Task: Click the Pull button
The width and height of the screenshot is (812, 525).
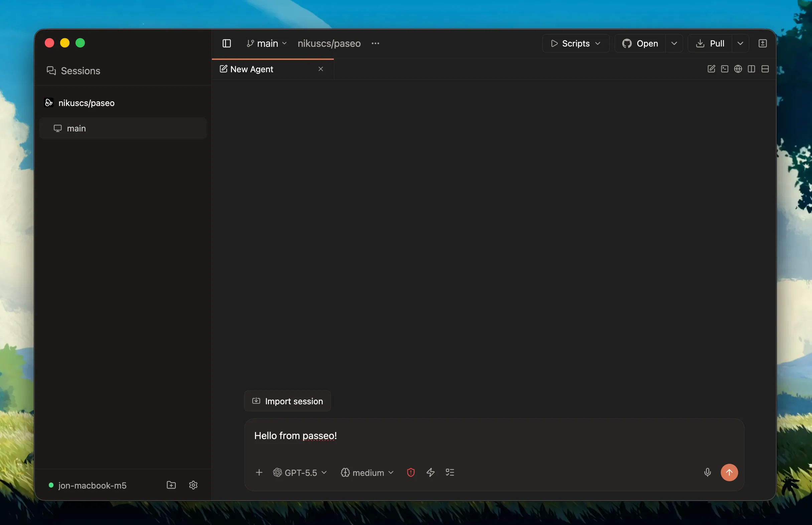Action: (709, 43)
